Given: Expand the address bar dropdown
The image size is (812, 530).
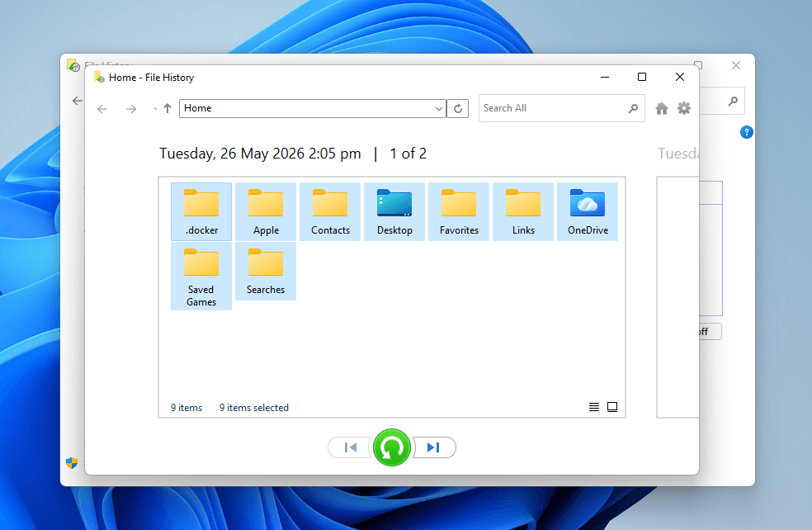Looking at the screenshot, I should click(x=439, y=108).
